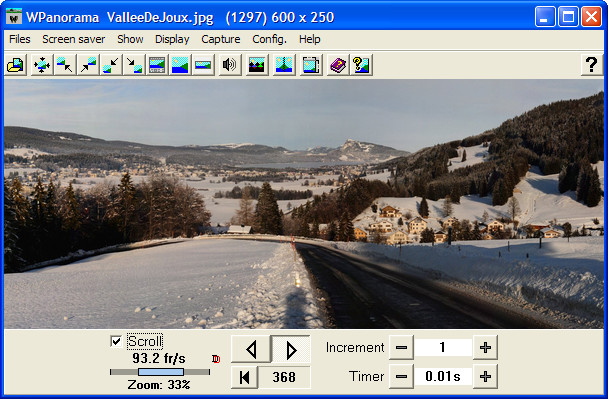Screen dimensions: 608x399
Task: Click the capture frame picture toolbar icon
Action: 311,65
